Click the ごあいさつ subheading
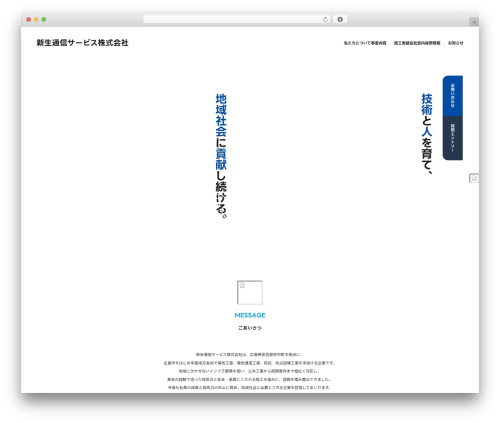500x423 pixels. coord(250,328)
